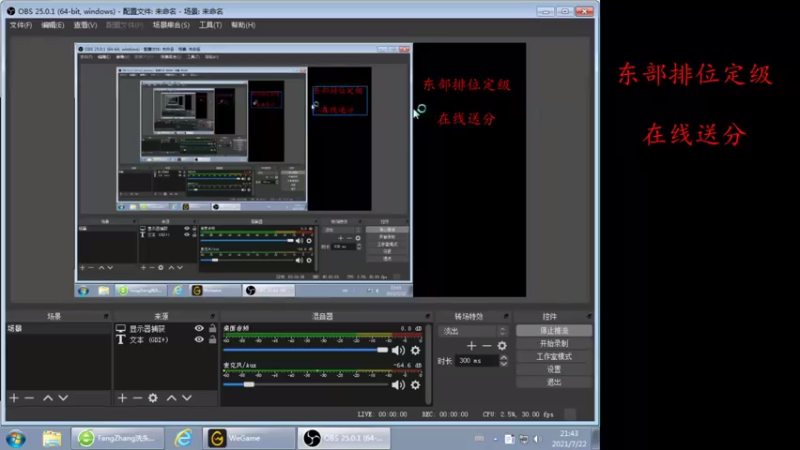800x450 pixels.
Task: Open the 麦克风/Aux audio settings gear
Action: [x=415, y=385]
